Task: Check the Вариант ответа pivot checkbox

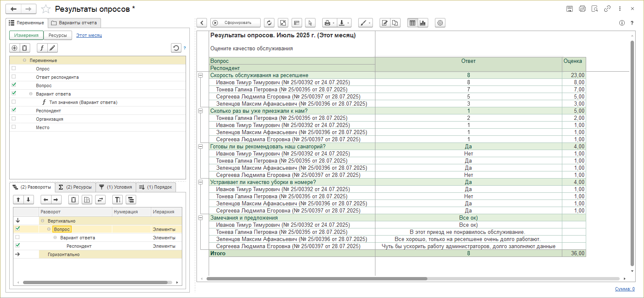Action: click(17, 238)
